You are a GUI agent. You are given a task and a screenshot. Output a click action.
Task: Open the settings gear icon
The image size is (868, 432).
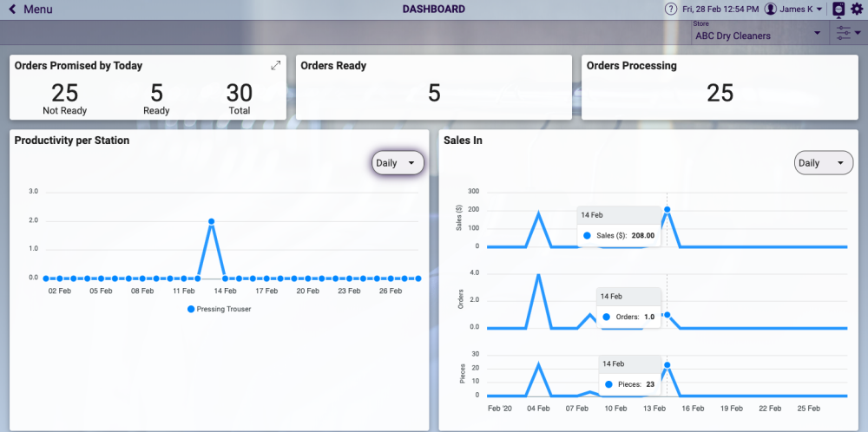857,10
